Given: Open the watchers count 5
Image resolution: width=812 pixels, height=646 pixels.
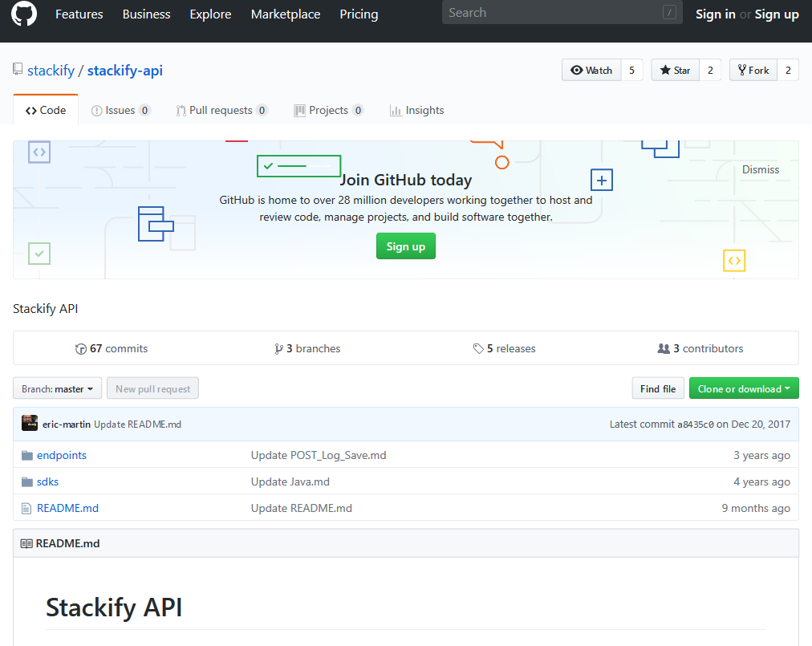Looking at the screenshot, I should click(631, 70).
